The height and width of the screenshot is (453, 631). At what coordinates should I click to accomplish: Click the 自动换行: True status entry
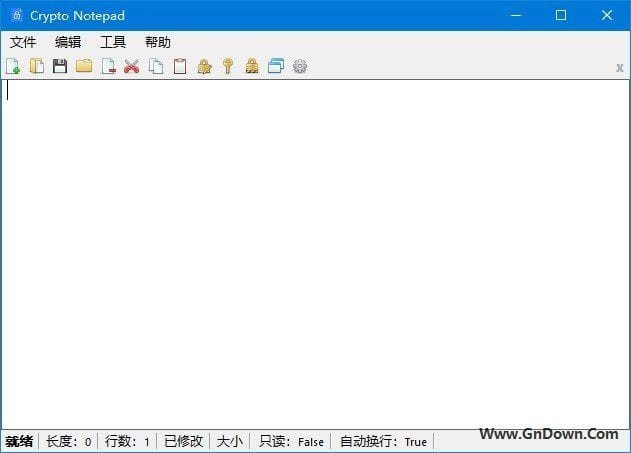tap(383, 441)
